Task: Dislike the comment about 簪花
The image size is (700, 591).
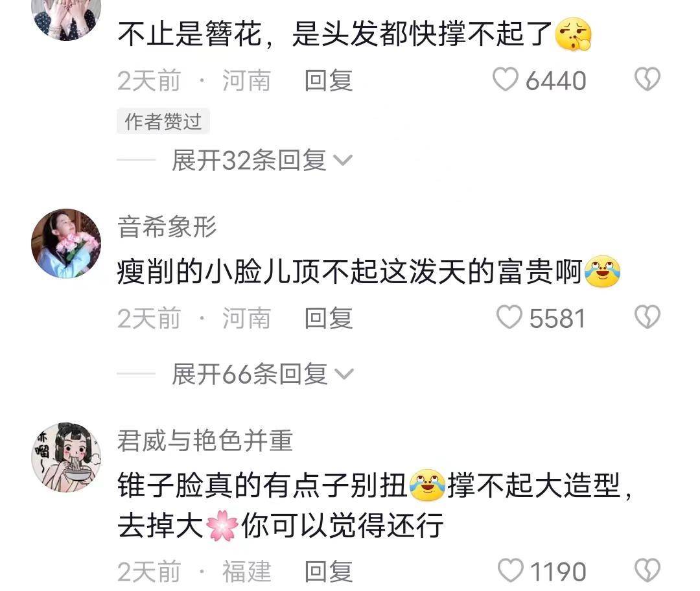Action: (x=647, y=80)
